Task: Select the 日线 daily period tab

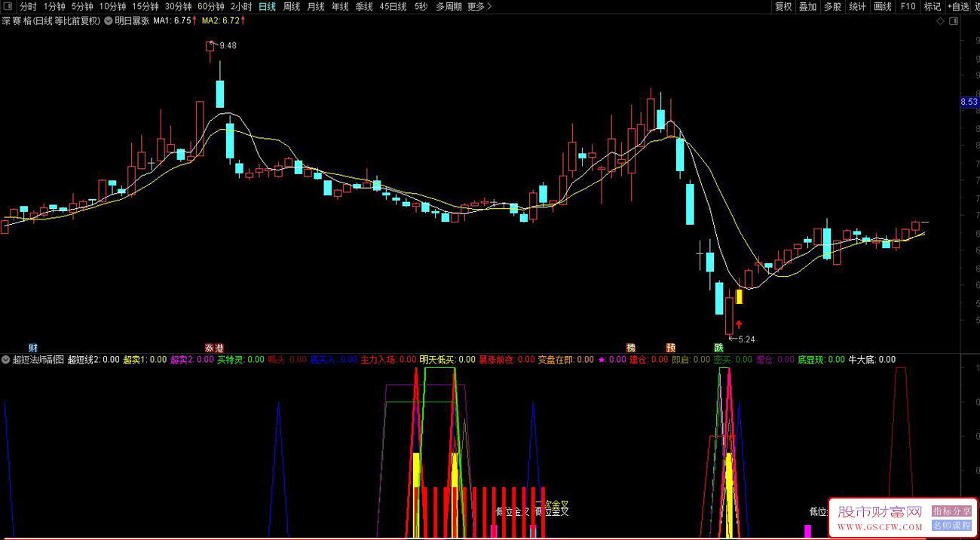Action: pyautogui.click(x=268, y=7)
